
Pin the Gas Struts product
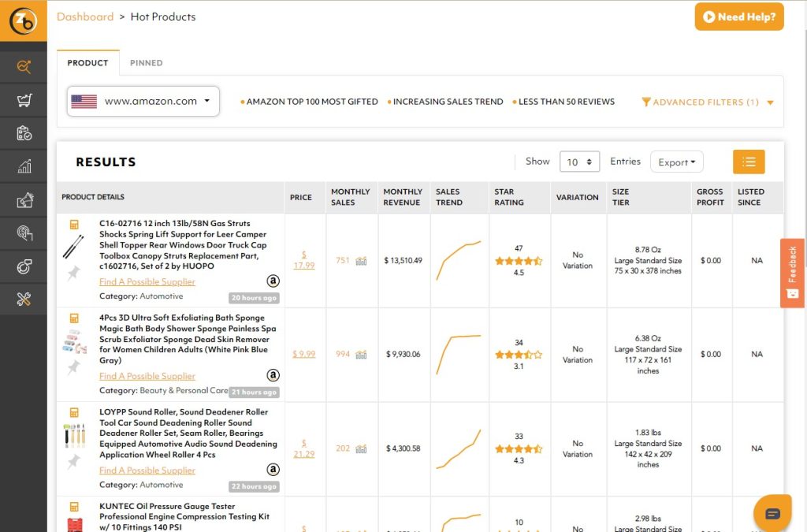coord(74,273)
